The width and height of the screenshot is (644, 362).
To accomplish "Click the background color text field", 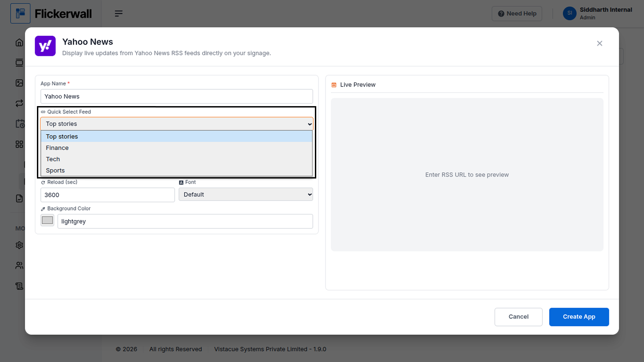I will coord(185,221).
